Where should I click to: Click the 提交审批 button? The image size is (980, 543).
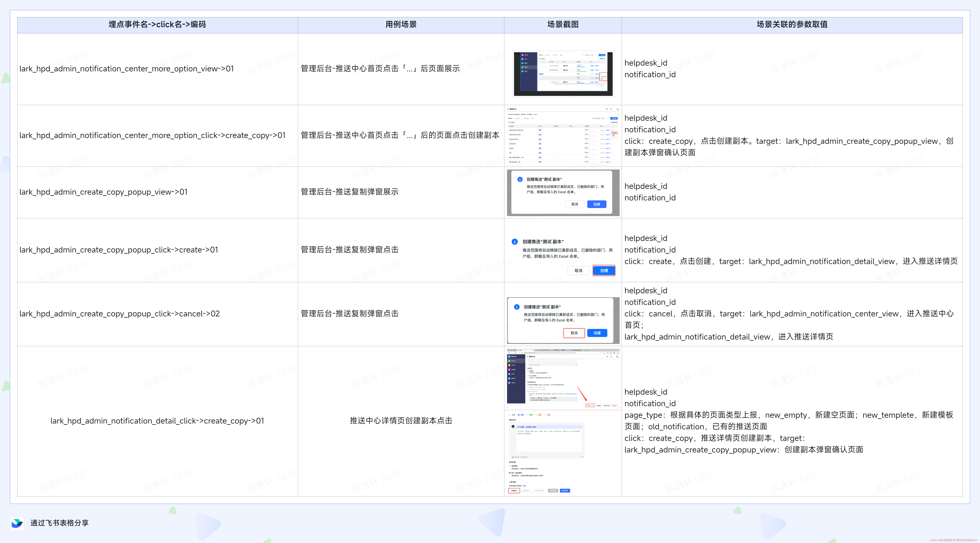click(565, 491)
